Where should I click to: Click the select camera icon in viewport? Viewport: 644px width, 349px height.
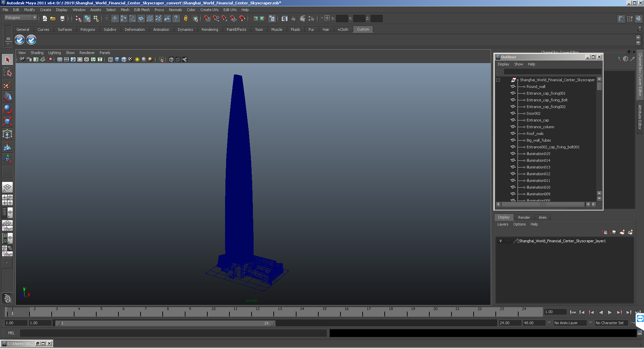click(22, 59)
